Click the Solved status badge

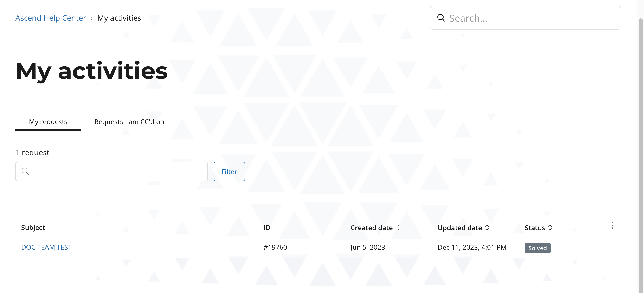tap(537, 248)
